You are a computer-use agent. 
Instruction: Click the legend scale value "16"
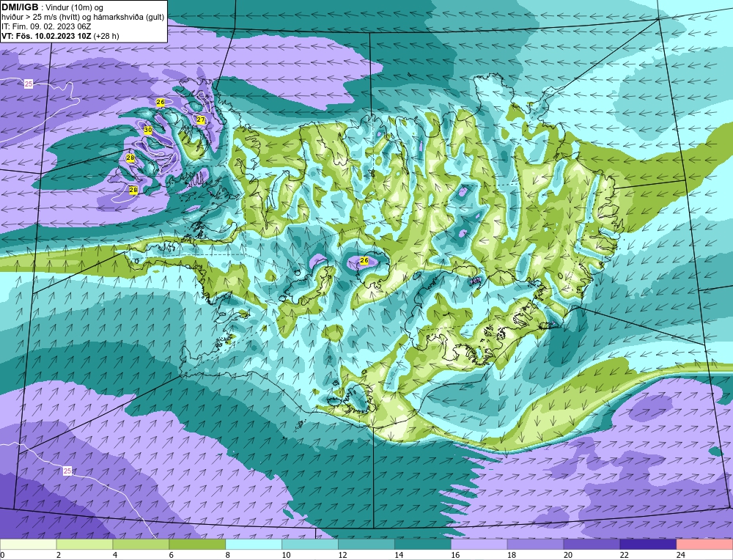coord(455,555)
